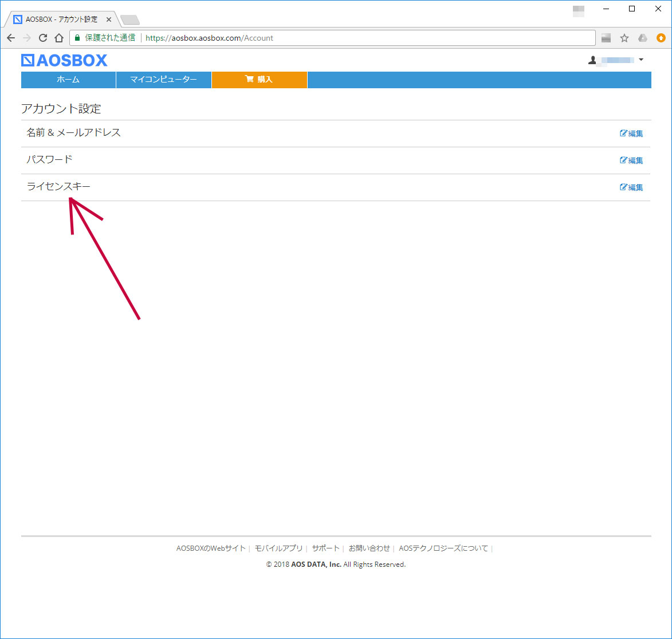Open モバイルアプリ footer link
The height and width of the screenshot is (639, 672).
pyautogui.click(x=278, y=548)
